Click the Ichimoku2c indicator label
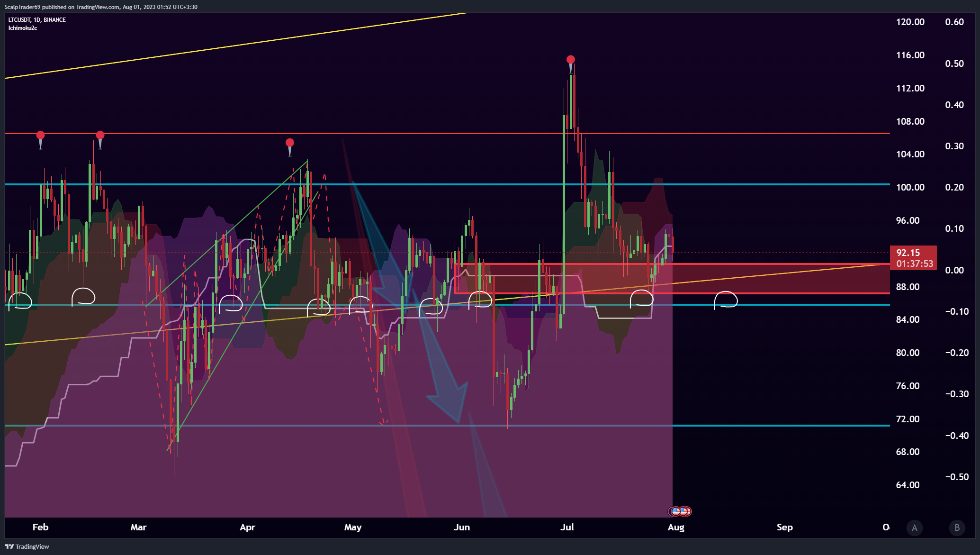Screen dimensions: 980x555 pos(23,28)
